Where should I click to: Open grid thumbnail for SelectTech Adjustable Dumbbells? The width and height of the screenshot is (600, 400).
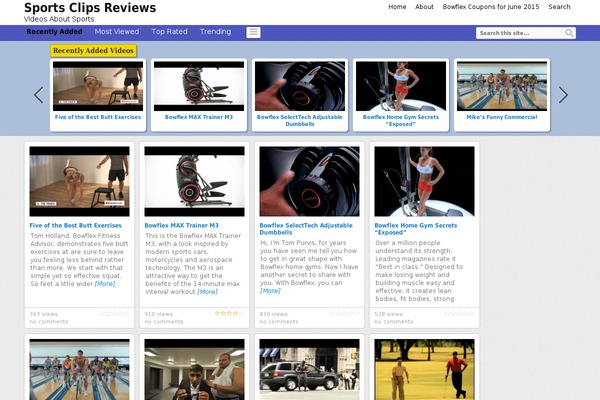(x=310, y=181)
